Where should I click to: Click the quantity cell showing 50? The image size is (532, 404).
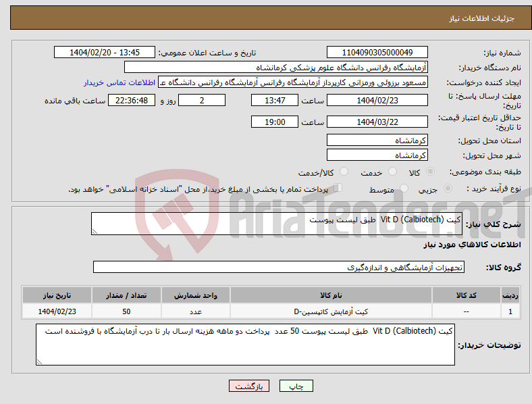click(126, 311)
